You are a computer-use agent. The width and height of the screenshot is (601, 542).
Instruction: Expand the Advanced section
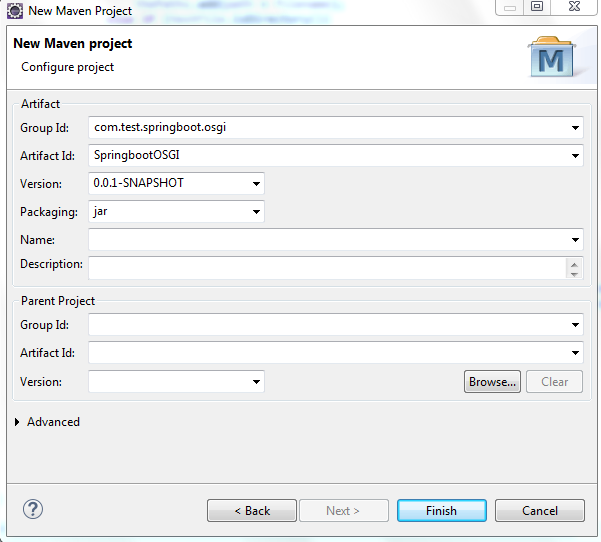[x=17, y=422]
